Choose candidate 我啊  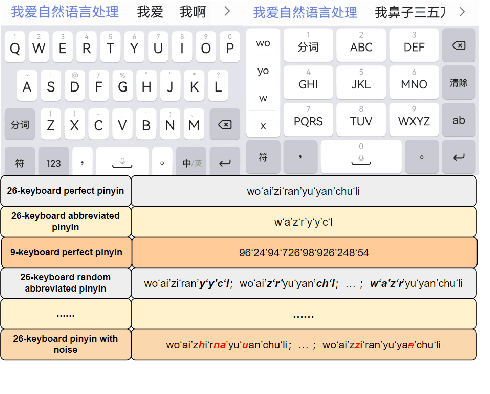[x=193, y=12]
